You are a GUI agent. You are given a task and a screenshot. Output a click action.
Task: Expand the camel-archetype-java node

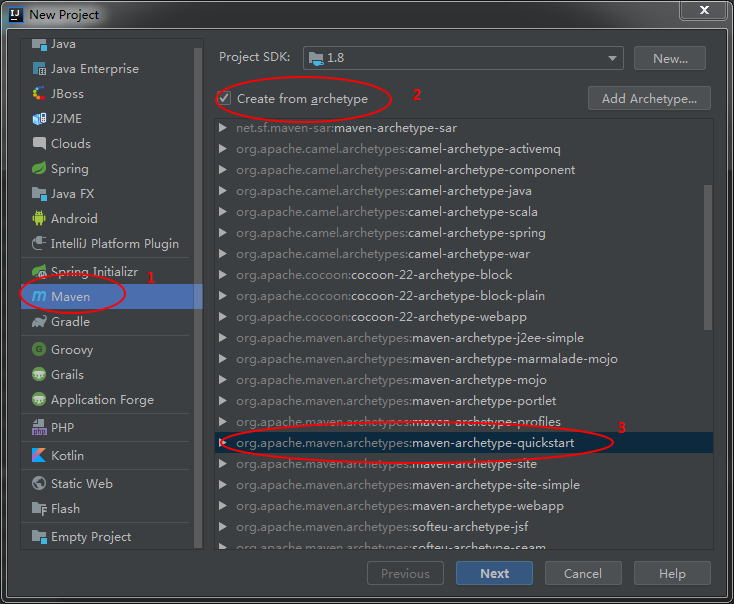pyautogui.click(x=223, y=191)
